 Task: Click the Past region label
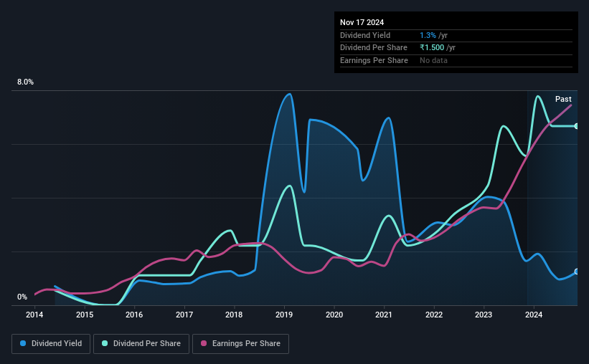[x=563, y=99]
